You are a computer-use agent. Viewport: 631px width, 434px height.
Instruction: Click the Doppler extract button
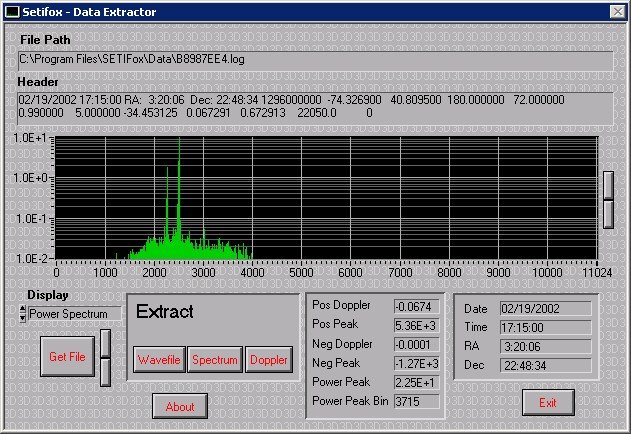[x=268, y=360]
